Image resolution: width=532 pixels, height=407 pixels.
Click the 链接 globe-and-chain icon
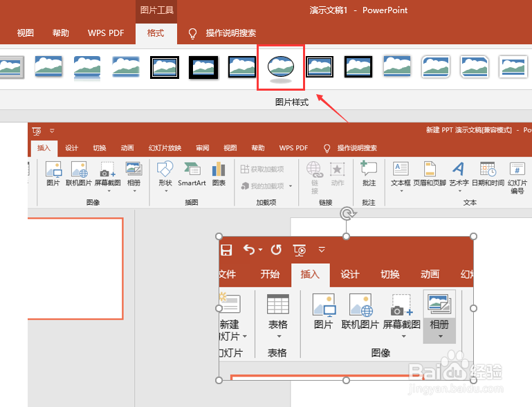[x=315, y=170]
